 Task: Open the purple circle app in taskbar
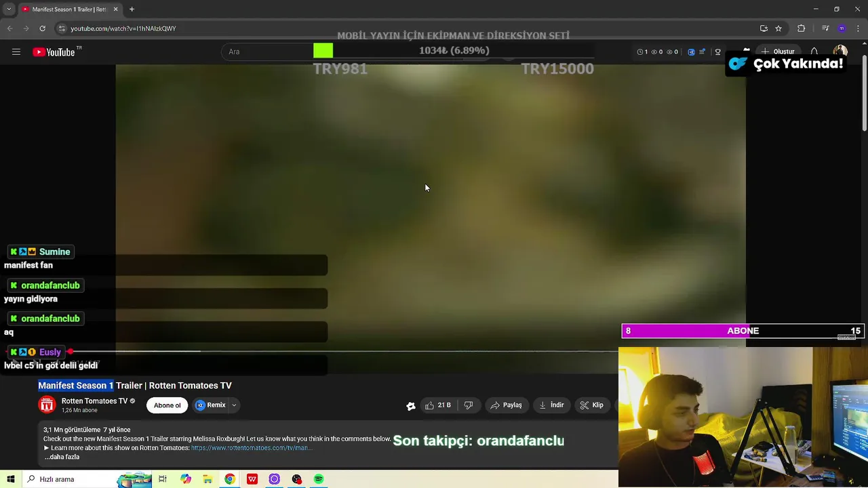[x=274, y=479]
